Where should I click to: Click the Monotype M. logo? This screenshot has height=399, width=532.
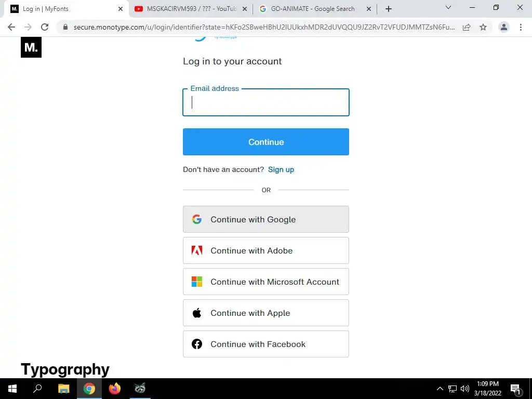point(31,47)
